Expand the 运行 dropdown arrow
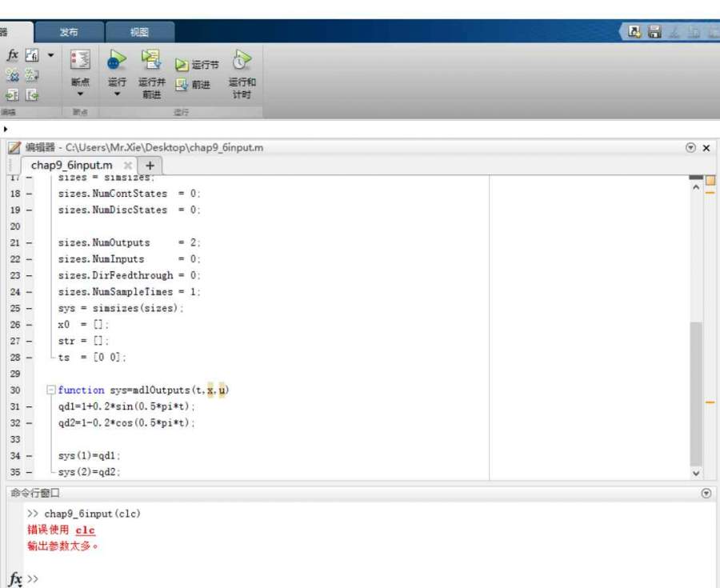This screenshot has width=720, height=588. tap(117, 94)
